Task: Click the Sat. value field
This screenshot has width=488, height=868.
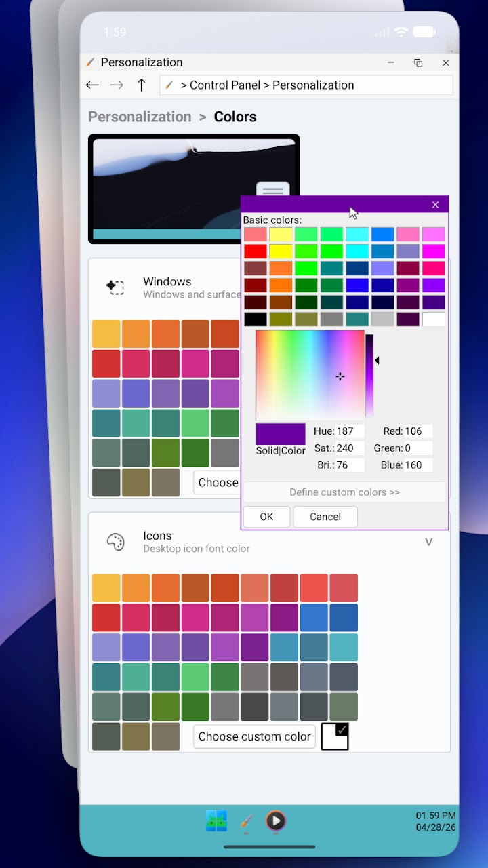Action: coord(350,448)
